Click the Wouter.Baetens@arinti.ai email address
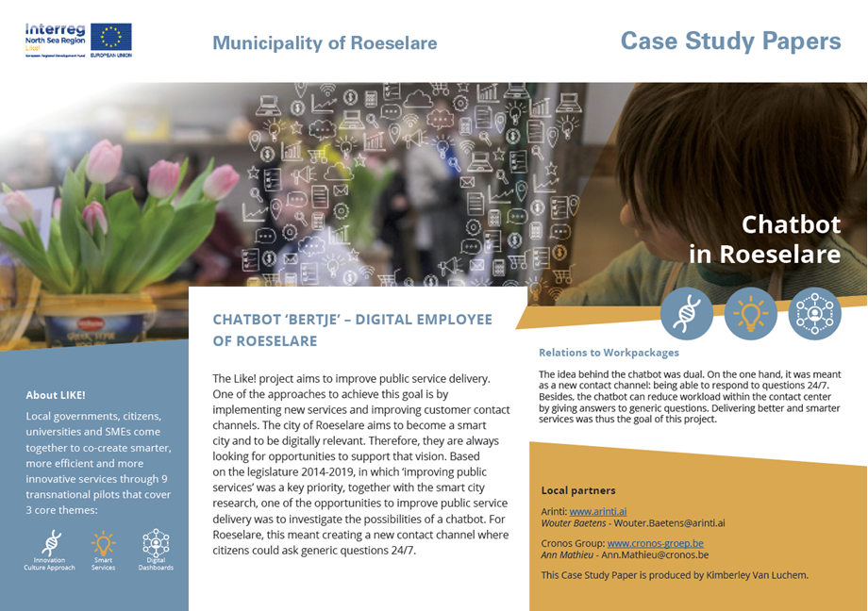 coord(669,523)
